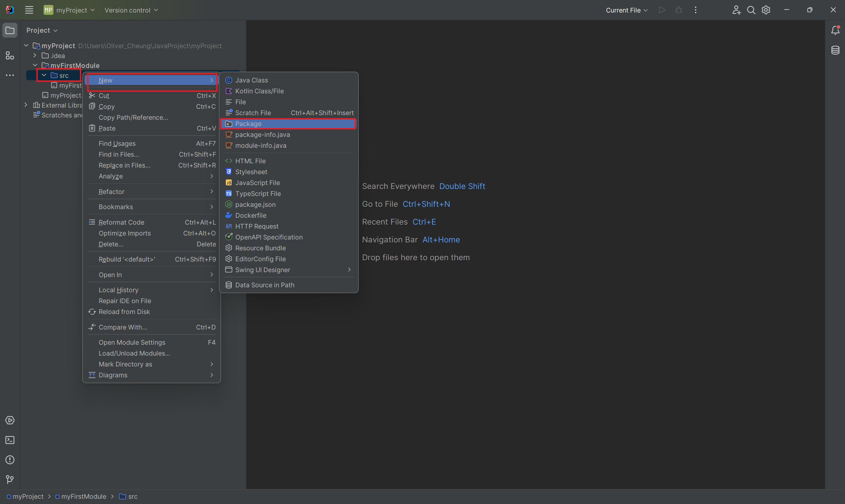Screen dimensions: 845x504
Task: Choose Java Class from New submenu
Action: 252,80
